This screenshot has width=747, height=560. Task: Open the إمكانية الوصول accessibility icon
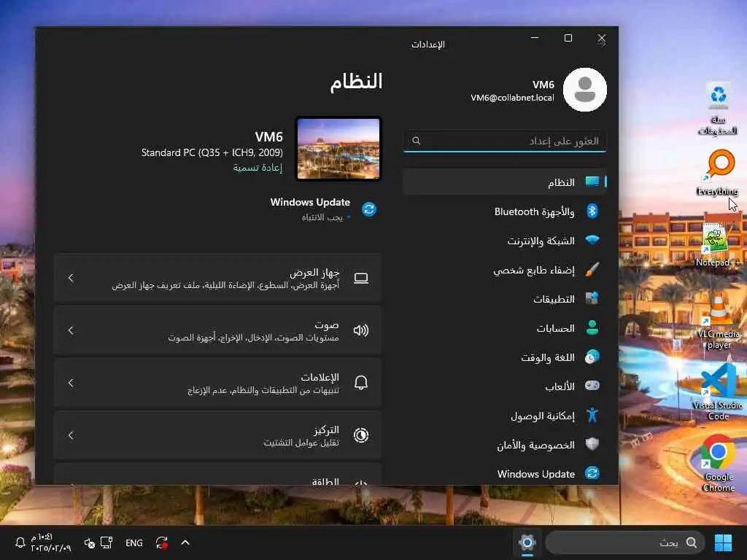[x=592, y=415]
